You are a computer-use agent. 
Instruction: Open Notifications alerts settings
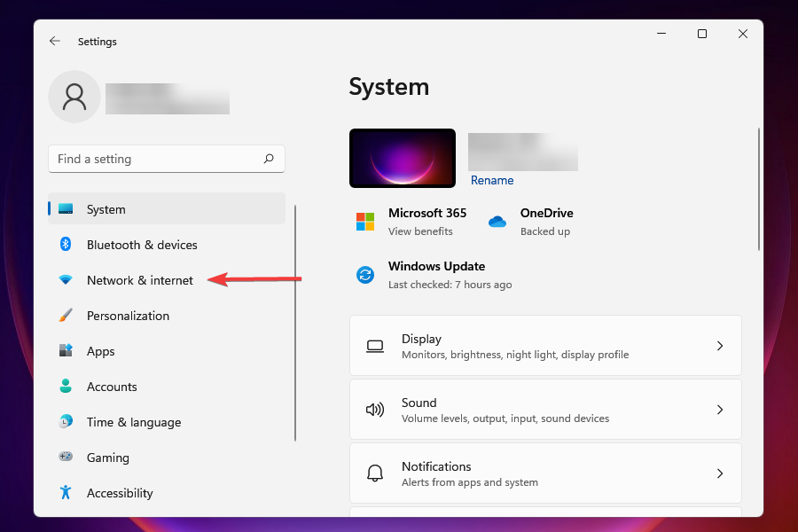545,473
